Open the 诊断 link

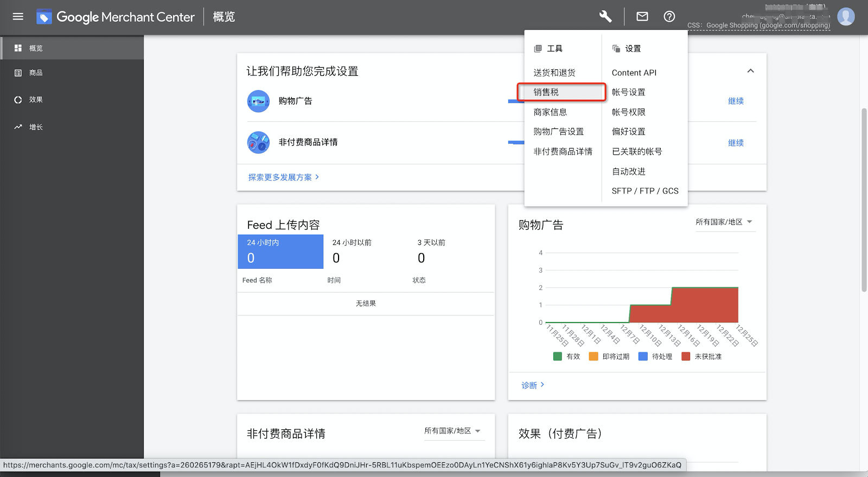533,385
